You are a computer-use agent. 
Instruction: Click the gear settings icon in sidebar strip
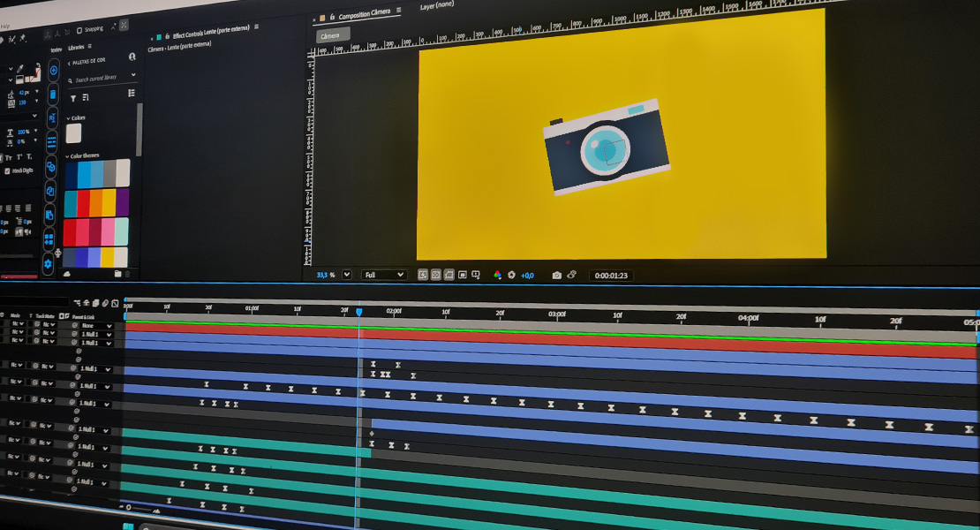click(49, 263)
